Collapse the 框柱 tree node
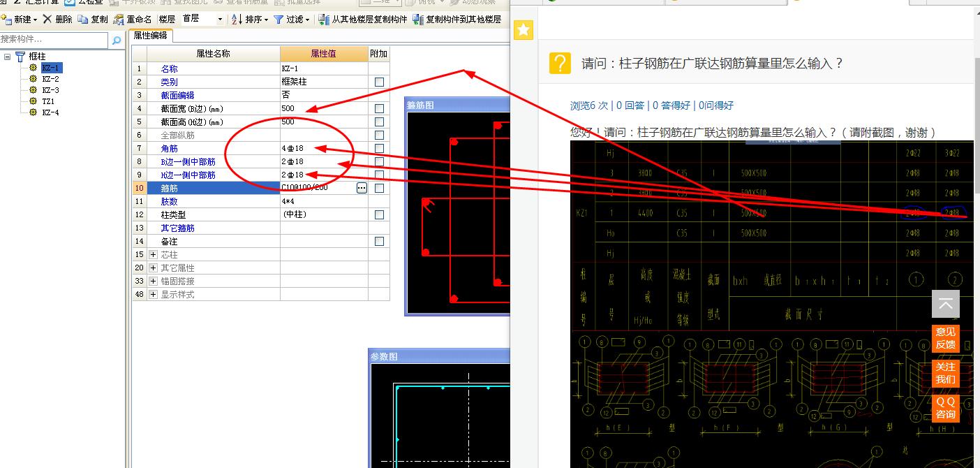The image size is (980, 468). coord(7,57)
